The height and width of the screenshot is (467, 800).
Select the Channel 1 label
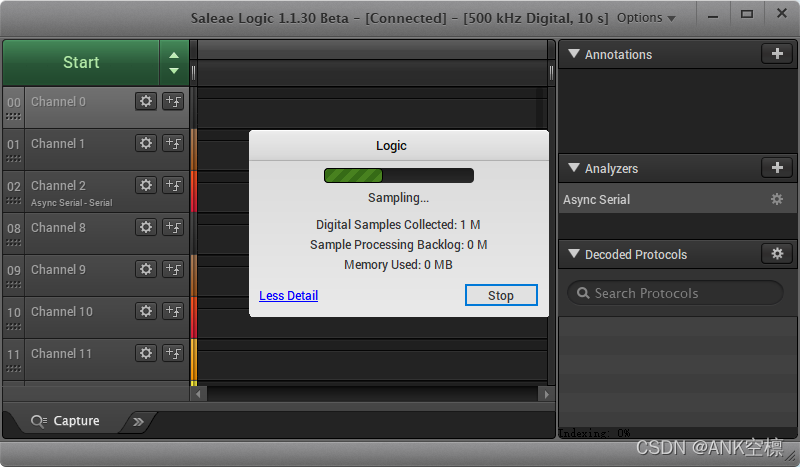tap(58, 143)
